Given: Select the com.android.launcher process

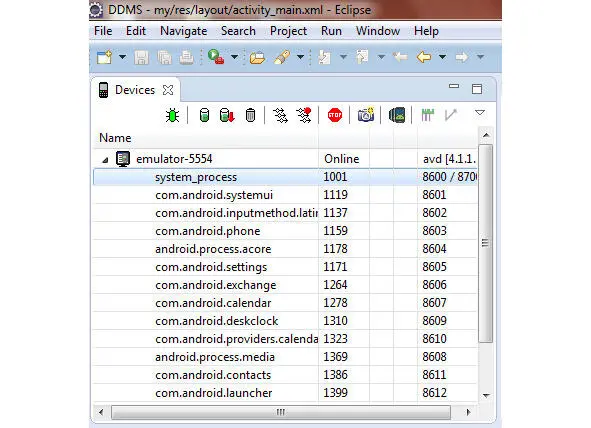Looking at the screenshot, I should tap(285, 393).
